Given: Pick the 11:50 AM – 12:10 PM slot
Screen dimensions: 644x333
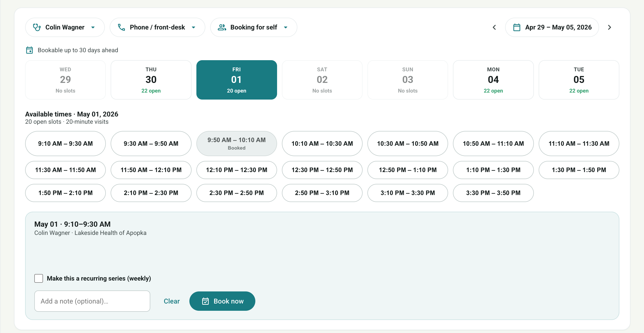Looking at the screenshot, I should click(151, 170).
